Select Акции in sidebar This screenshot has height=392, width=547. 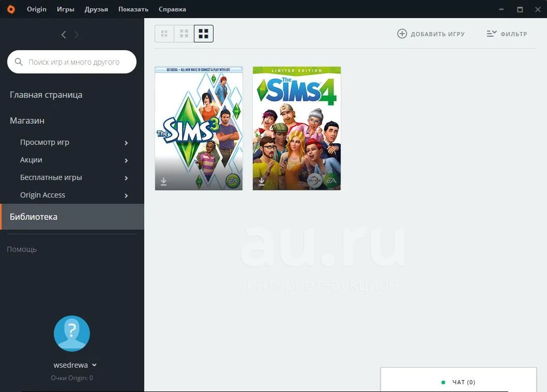click(31, 160)
